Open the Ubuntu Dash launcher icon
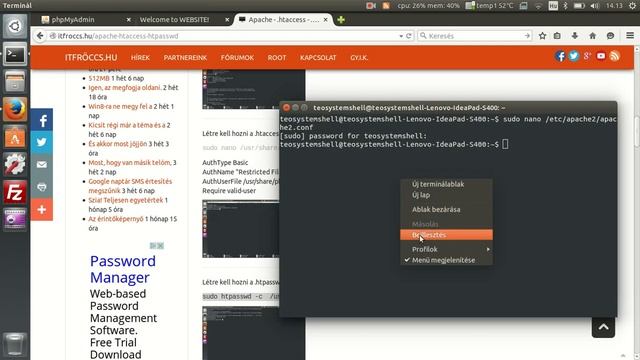 pyautogui.click(x=15, y=27)
